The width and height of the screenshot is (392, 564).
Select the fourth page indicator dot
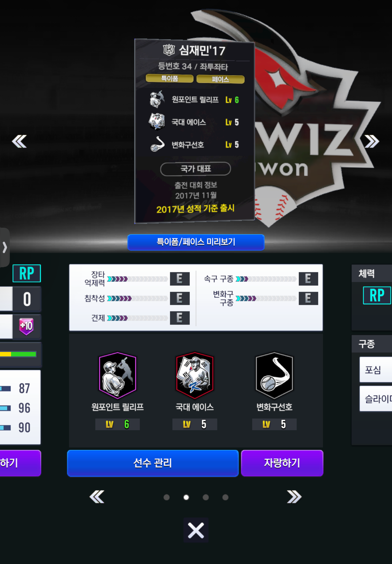(225, 497)
